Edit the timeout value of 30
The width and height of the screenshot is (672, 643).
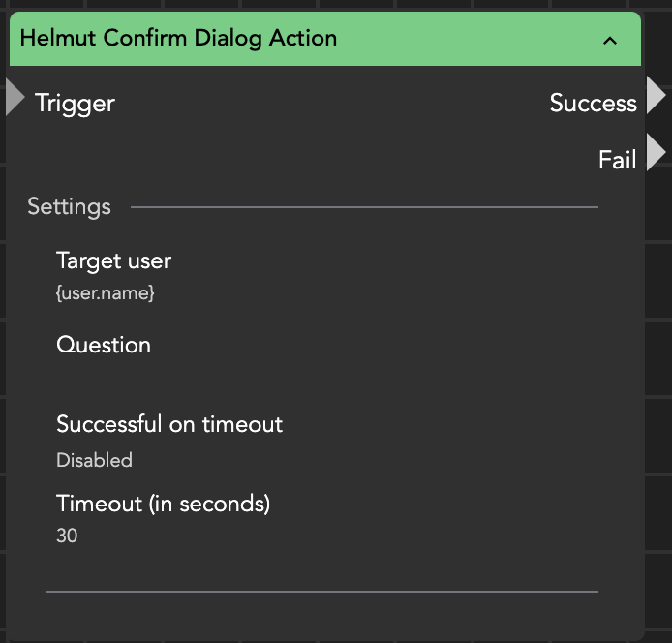click(67, 536)
